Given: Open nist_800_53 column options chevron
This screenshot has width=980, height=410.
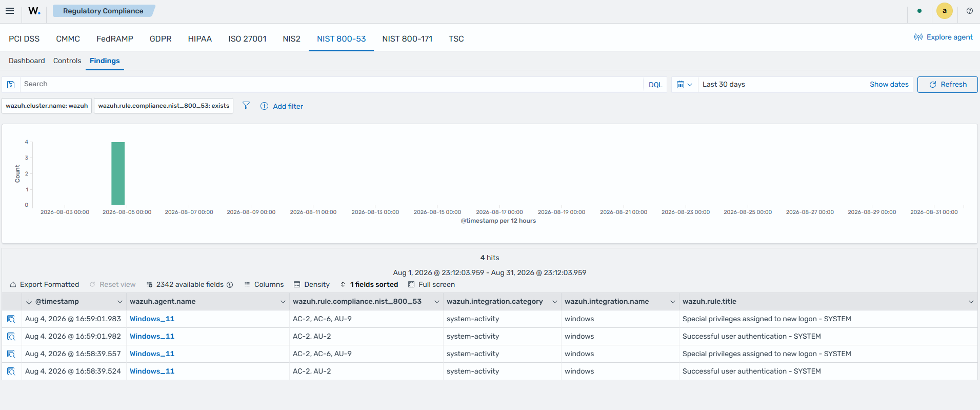Looking at the screenshot, I should click(x=436, y=302).
